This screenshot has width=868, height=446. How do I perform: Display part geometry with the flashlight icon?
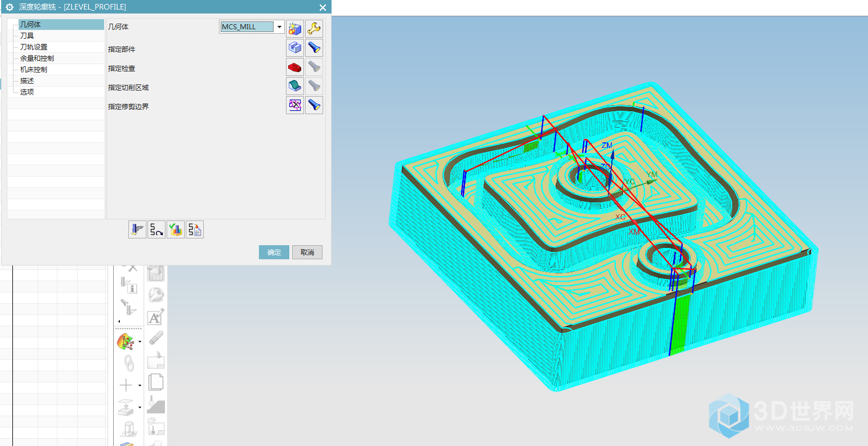point(314,48)
